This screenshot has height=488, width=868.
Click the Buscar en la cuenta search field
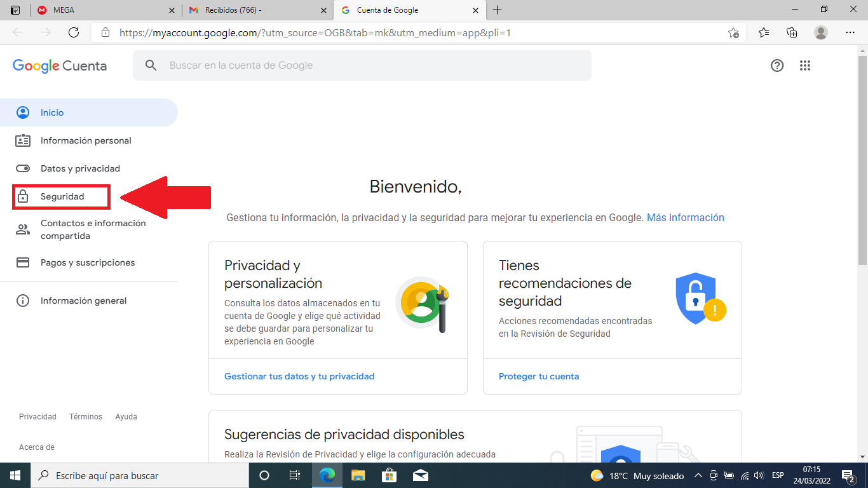click(369, 65)
